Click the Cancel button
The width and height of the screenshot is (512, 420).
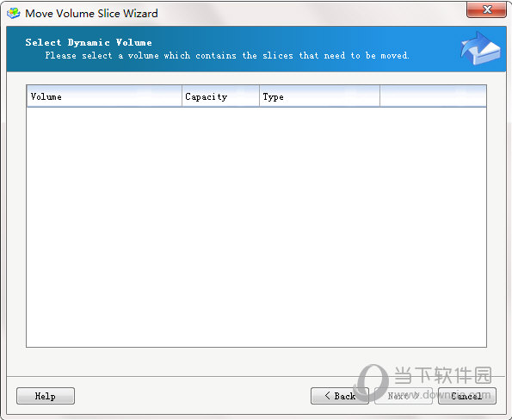pyautogui.click(x=467, y=396)
